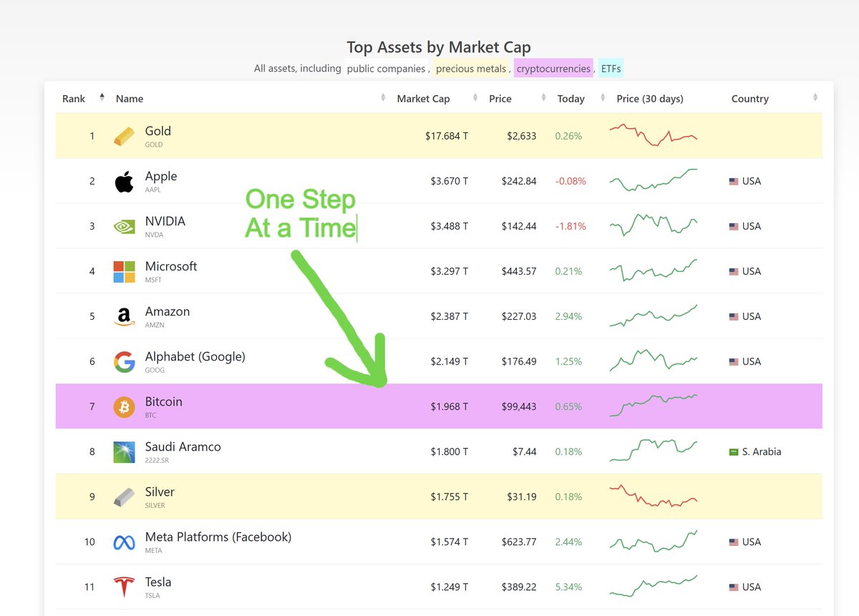Open the Microsoft company page
Viewport: 859px width, 616px height.
coord(171,266)
